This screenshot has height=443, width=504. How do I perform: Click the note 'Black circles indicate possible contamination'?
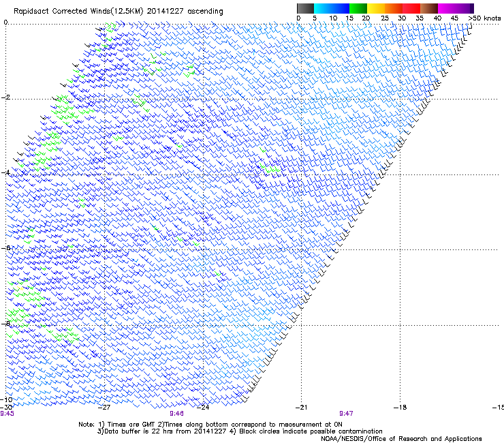pyautogui.click(x=311, y=431)
